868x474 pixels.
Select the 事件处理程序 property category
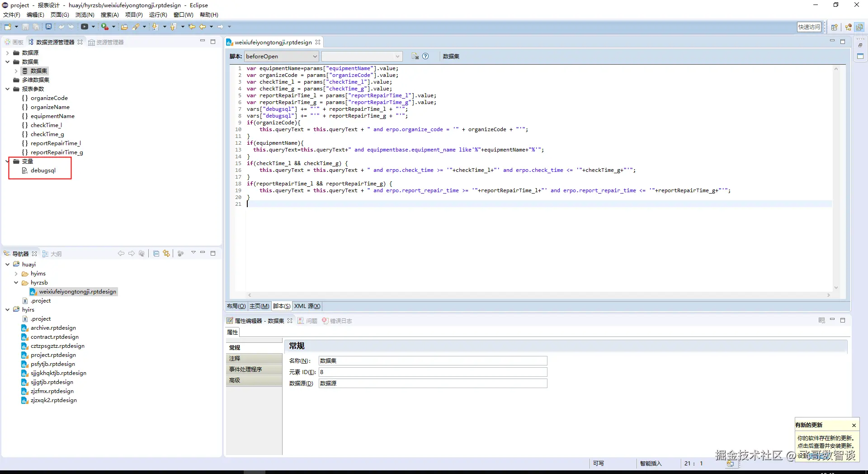pyautogui.click(x=245, y=370)
